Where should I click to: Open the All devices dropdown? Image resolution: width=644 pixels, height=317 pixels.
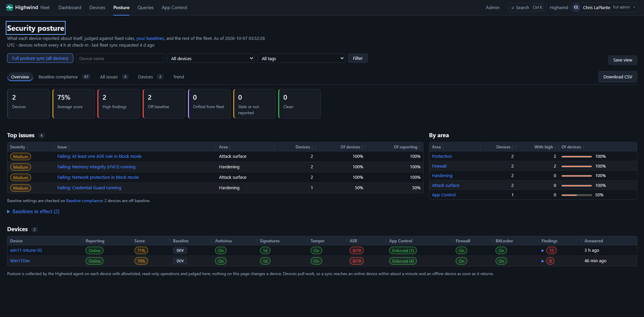[211, 58]
